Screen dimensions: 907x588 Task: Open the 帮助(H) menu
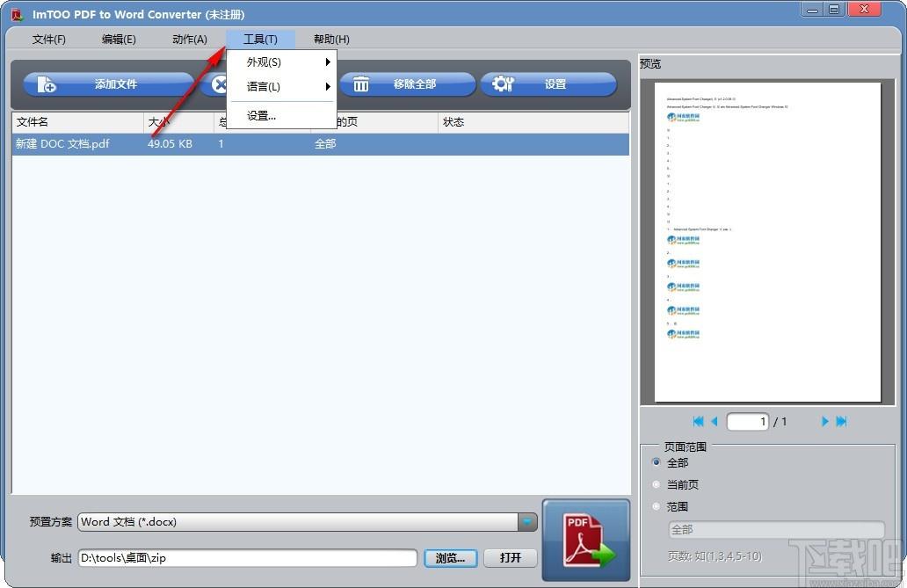[x=331, y=40]
